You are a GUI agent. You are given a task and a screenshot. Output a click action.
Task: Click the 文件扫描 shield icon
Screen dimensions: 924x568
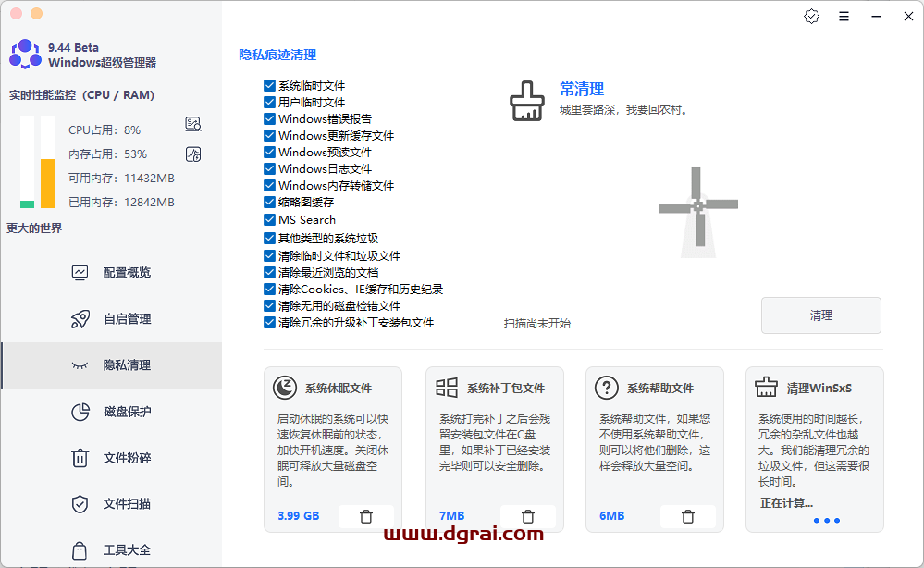(x=80, y=504)
